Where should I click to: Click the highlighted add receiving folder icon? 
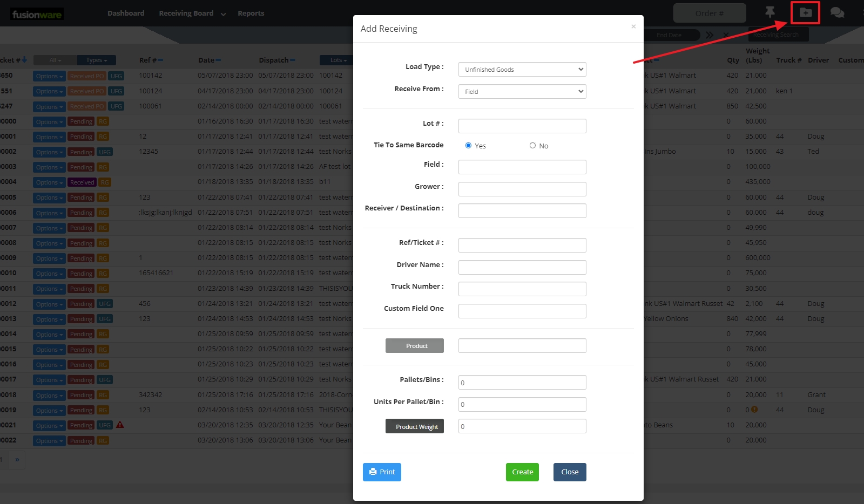pos(805,13)
